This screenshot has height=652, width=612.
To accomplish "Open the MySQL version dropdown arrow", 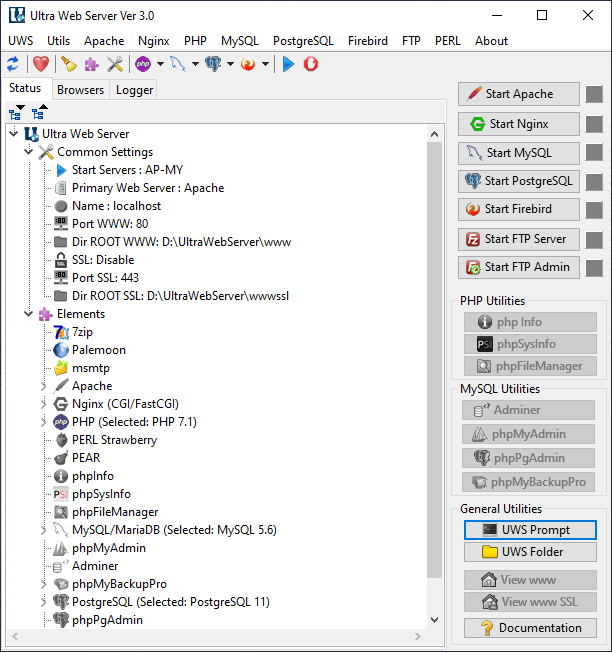I will 195,64.
